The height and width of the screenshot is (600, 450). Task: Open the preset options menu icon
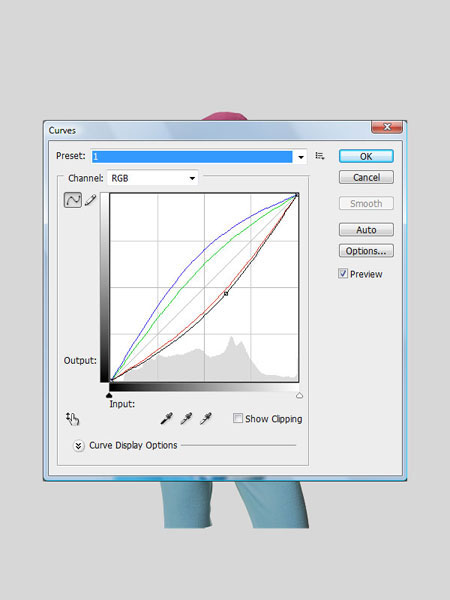[320, 156]
